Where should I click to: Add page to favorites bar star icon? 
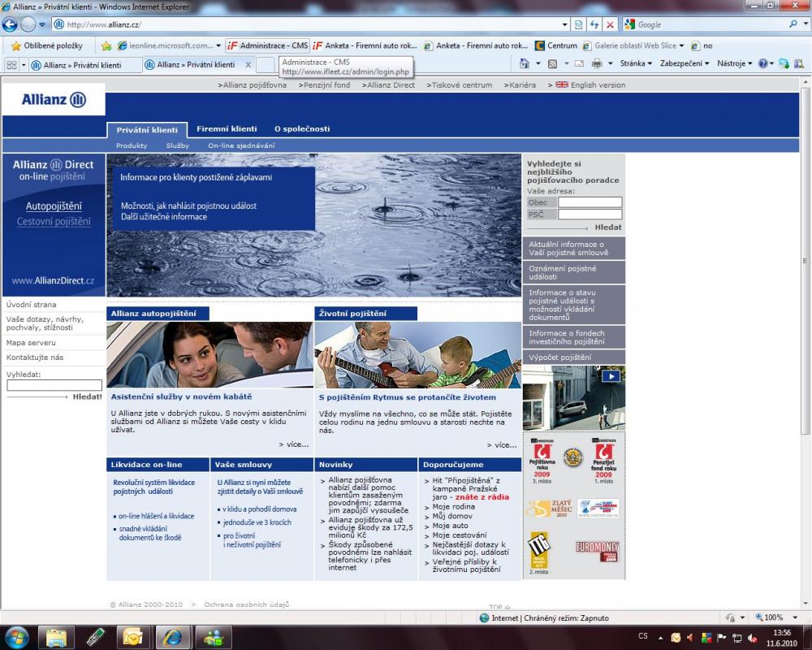coord(106,45)
